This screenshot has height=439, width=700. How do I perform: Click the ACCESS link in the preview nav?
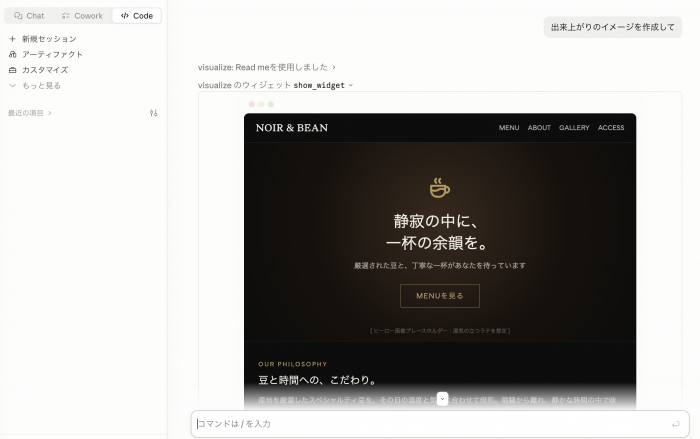point(611,128)
